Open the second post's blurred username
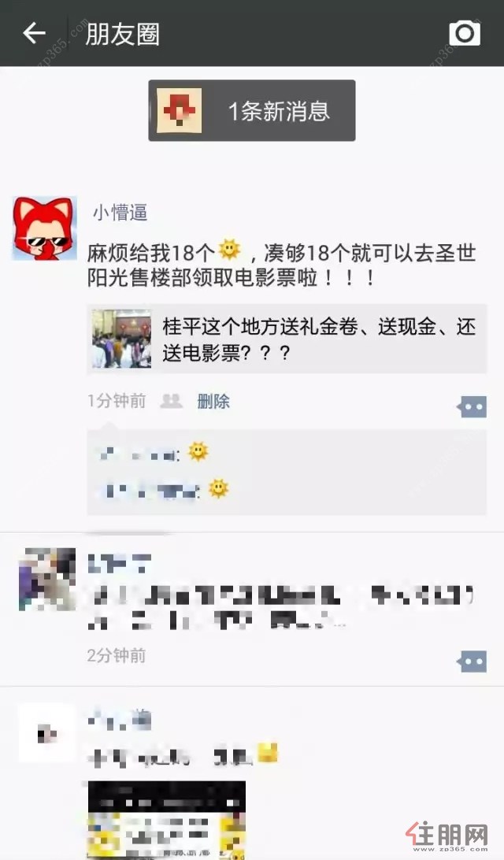504x860 pixels. coord(120,564)
